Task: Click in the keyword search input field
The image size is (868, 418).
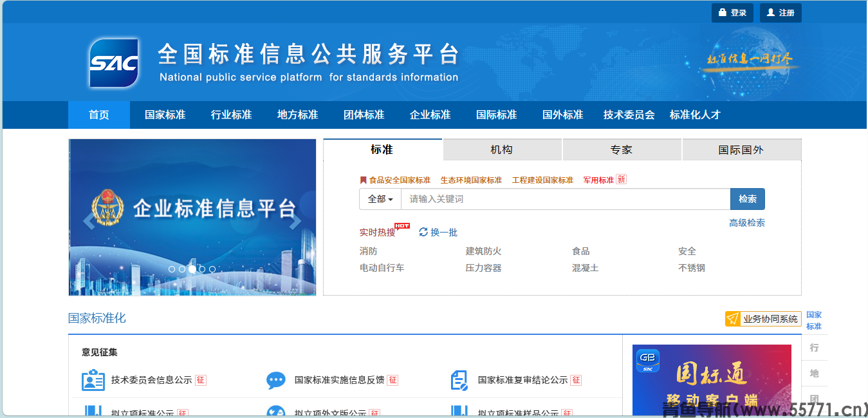Action: 566,199
